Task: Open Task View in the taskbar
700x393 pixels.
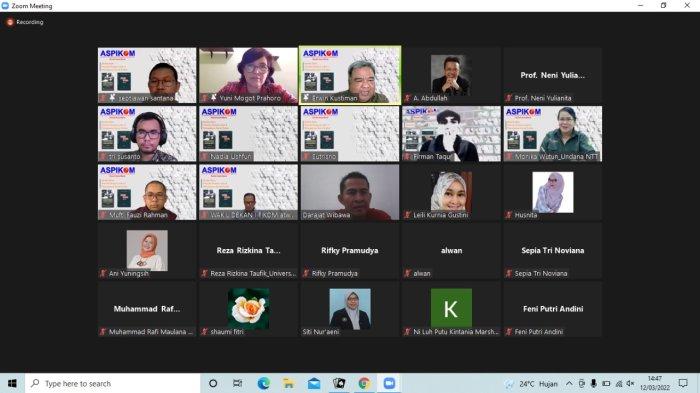Action: point(238,383)
